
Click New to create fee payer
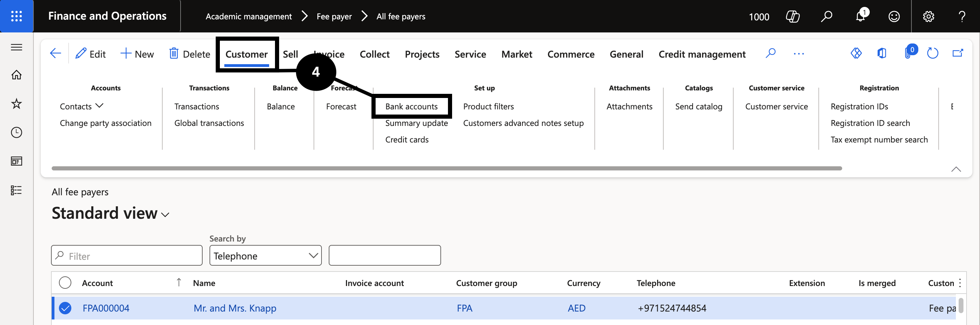click(137, 54)
